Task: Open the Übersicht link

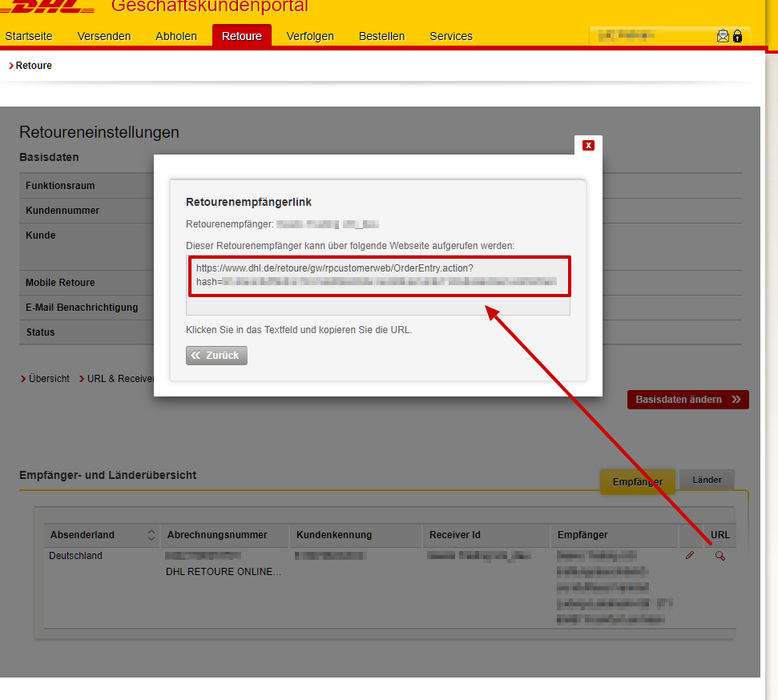Action: (x=49, y=379)
